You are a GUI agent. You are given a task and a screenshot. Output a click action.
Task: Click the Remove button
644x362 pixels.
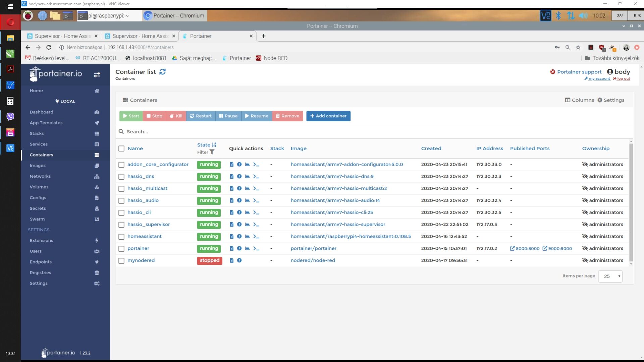pos(287,116)
